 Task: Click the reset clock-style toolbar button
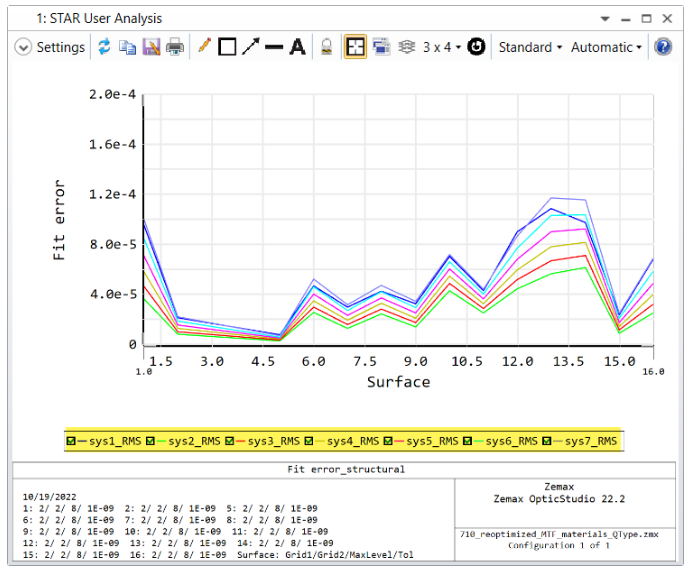pyautogui.click(x=476, y=47)
